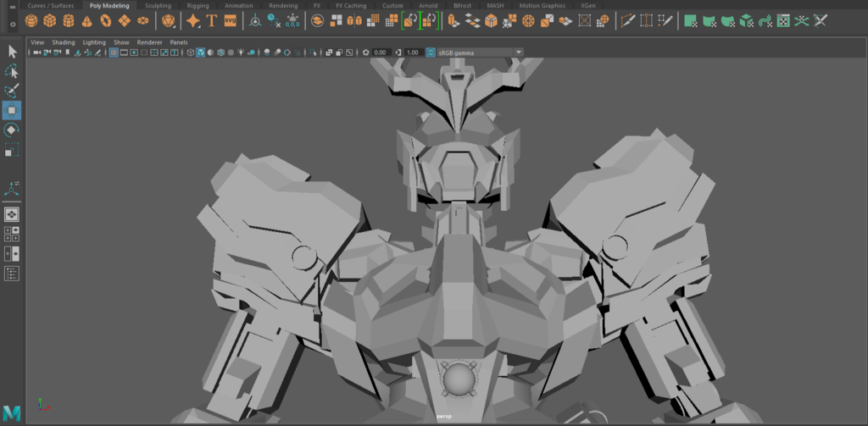Click the Super Shapes star icon
Image resolution: width=868 pixels, height=426 pixels.
tap(193, 21)
